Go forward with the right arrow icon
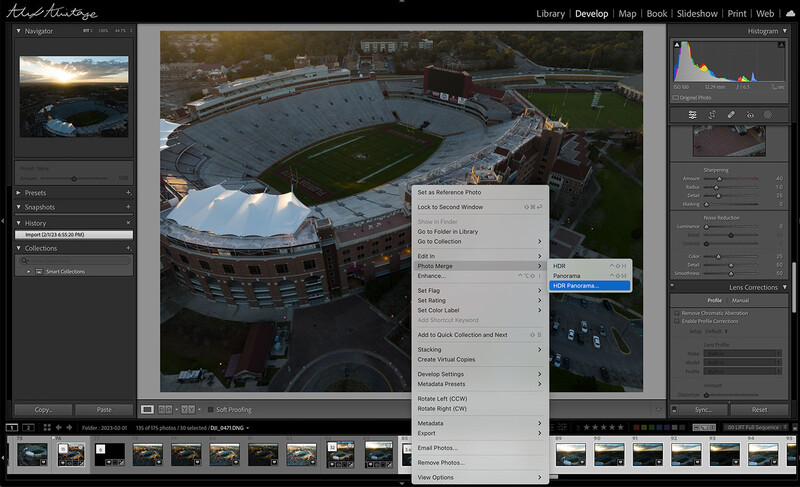Viewport: 800px width, 487px height. click(69, 427)
